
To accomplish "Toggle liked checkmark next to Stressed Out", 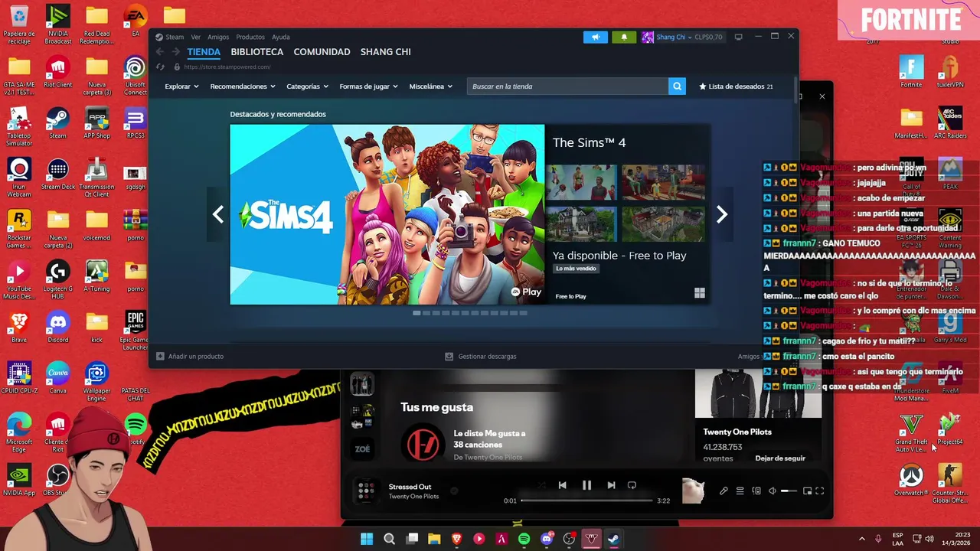I will (454, 491).
